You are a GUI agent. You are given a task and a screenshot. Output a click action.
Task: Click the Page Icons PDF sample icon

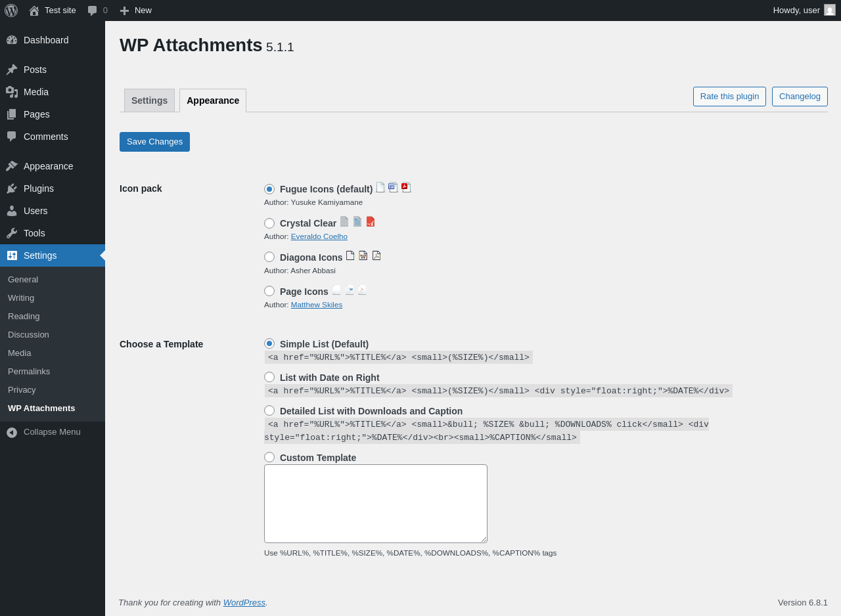pos(362,290)
